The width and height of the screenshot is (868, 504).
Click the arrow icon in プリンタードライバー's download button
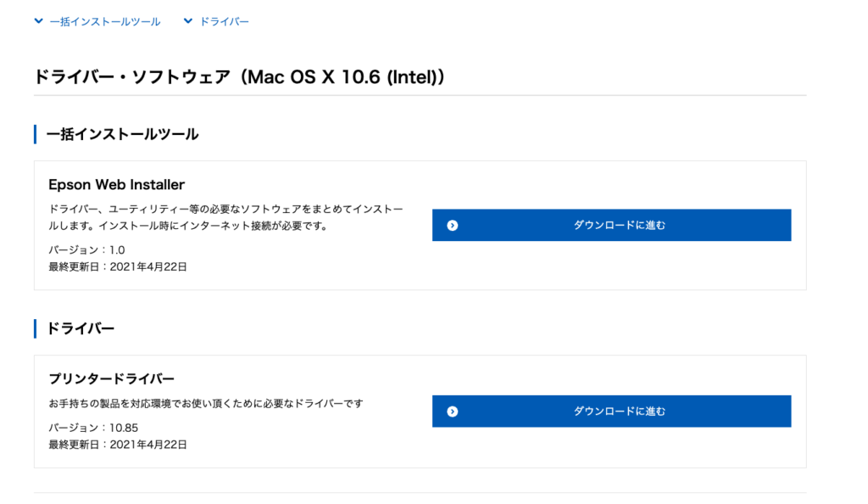[453, 412]
